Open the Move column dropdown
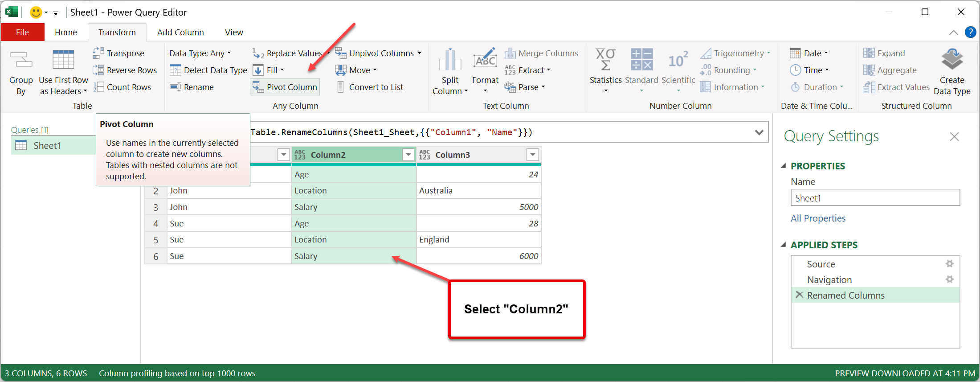This screenshot has width=980, height=382. pos(356,70)
